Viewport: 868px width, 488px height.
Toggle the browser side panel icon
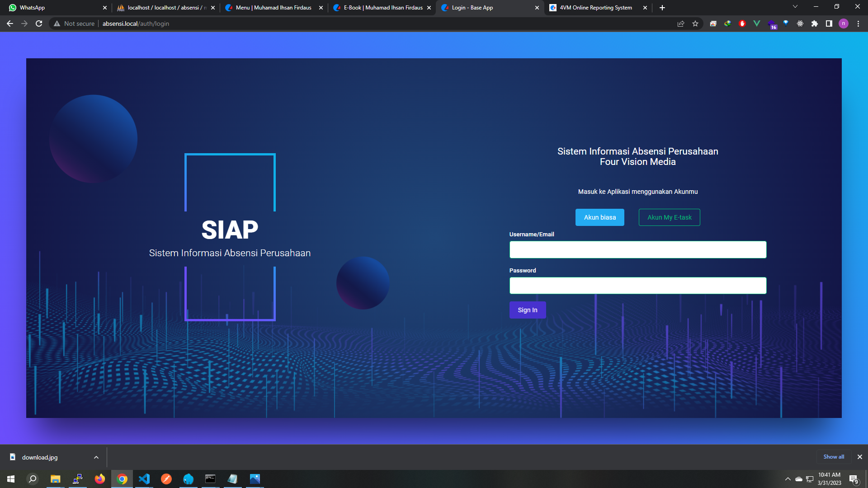click(829, 23)
